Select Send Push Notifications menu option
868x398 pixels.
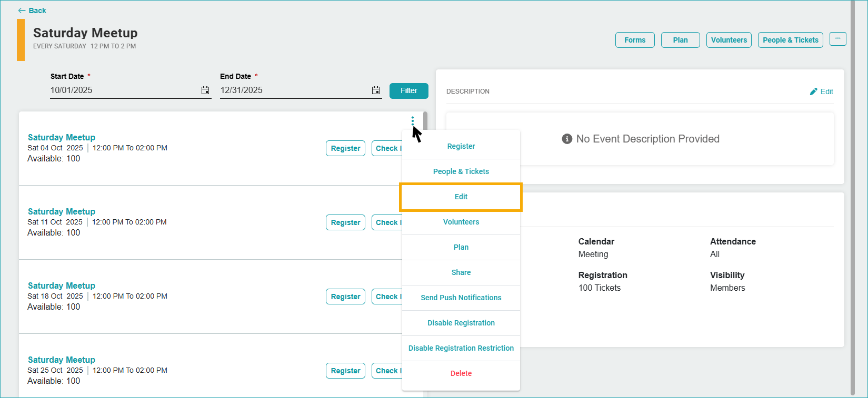pyautogui.click(x=461, y=298)
